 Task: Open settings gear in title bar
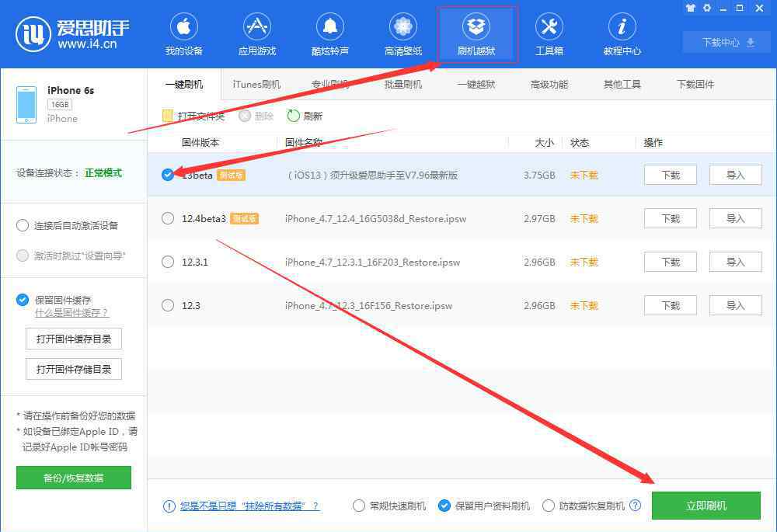(x=707, y=8)
